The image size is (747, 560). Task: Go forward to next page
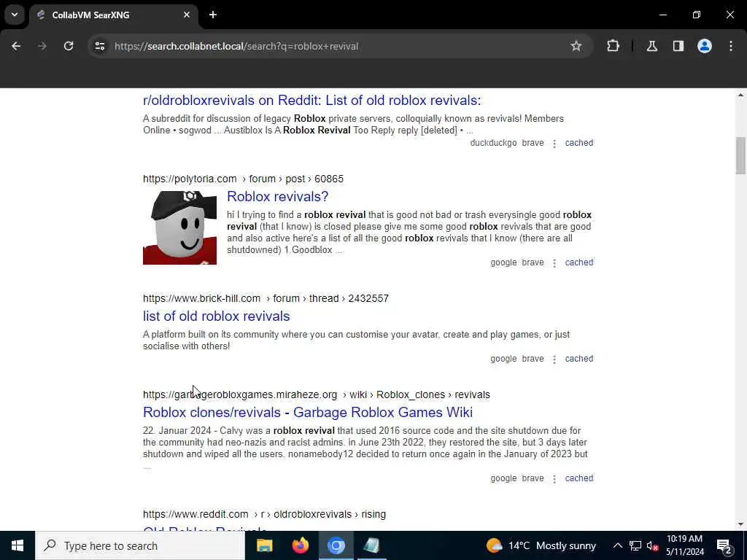(42, 46)
